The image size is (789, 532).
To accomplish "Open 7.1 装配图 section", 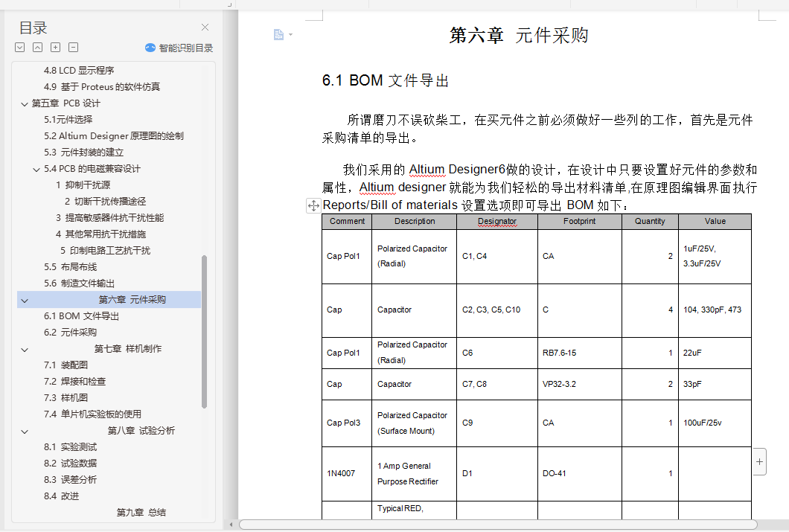I will click(66, 365).
